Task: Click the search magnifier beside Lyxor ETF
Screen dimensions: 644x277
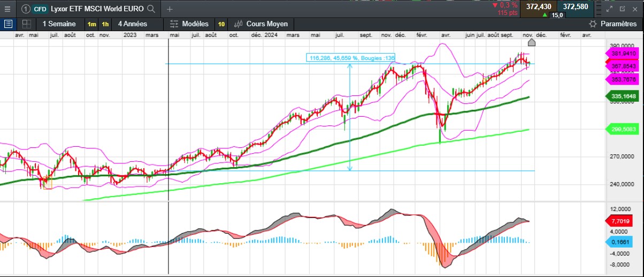Action: 151,9
